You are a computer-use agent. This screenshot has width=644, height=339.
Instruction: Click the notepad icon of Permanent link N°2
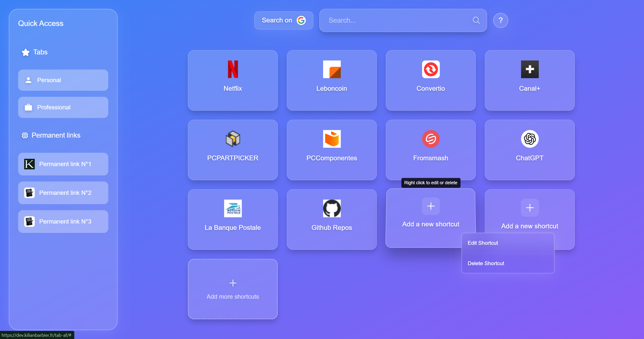[29, 193]
